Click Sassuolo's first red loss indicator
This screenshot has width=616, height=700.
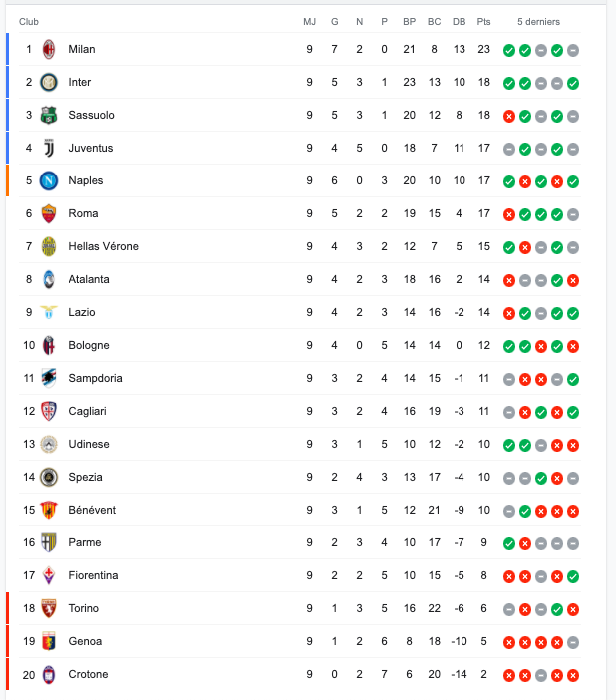point(509,116)
